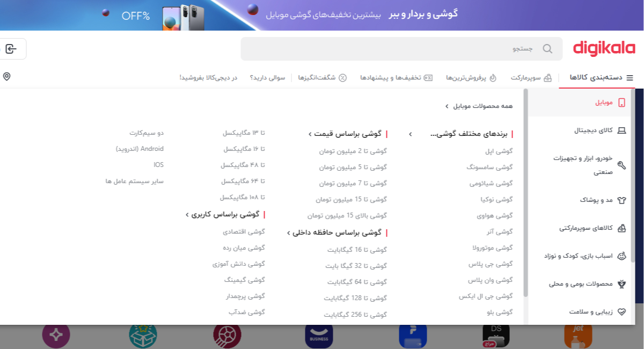Image resolution: width=644 pixels, height=349 pixels.
Task: Open گوشی سامسونگ link
Action: pyautogui.click(x=489, y=168)
